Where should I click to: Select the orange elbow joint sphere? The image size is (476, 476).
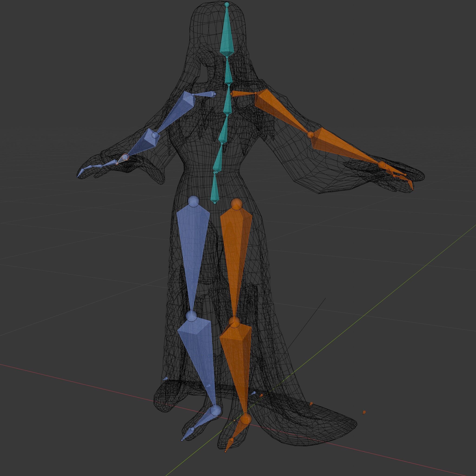(311, 135)
